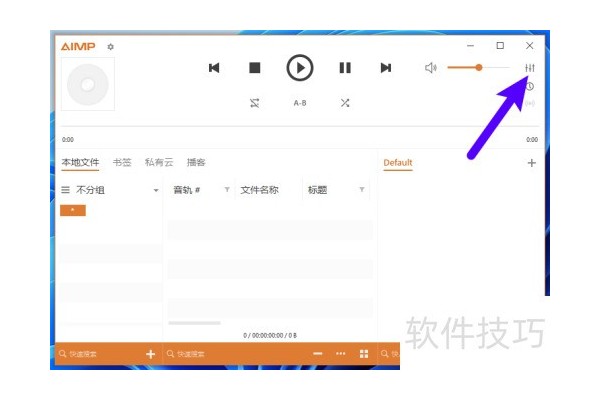Start playback with the round play button
600x400 pixels.
(x=300, y=68)
